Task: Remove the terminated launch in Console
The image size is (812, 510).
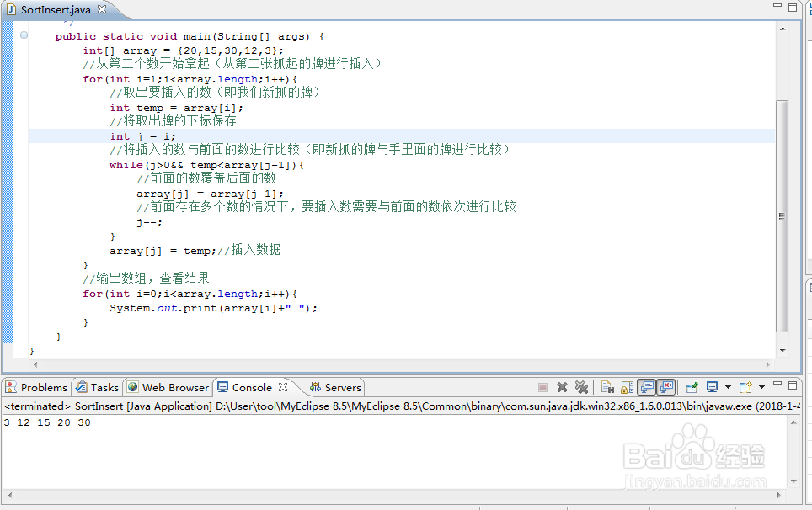Action: pos(562,387)
